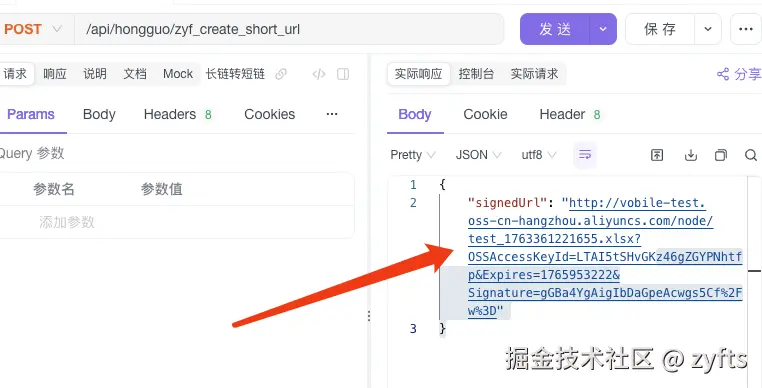This screenshot has height=388, width=762.
Task: Send the request with 发送 button
Action: coord(554,29)
